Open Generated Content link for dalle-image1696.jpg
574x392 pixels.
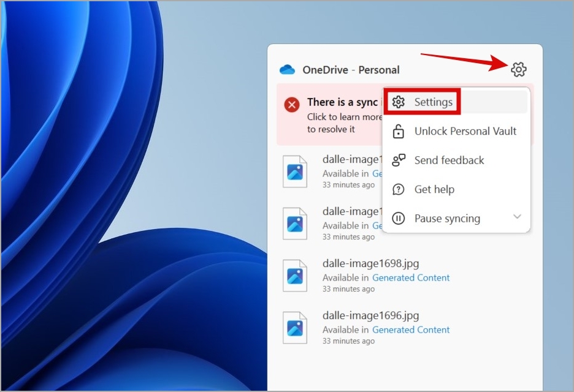tap(411, 330)
